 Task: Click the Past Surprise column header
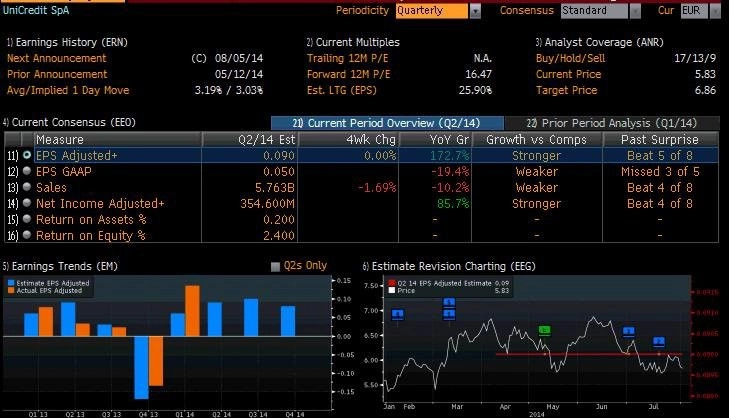[x=660, y=139]
